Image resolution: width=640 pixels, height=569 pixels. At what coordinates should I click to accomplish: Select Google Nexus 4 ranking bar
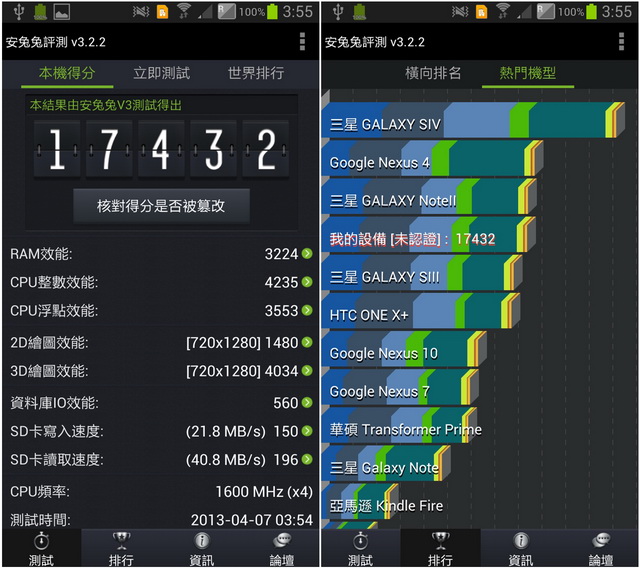pyautogui.click(x=432, y=158)
